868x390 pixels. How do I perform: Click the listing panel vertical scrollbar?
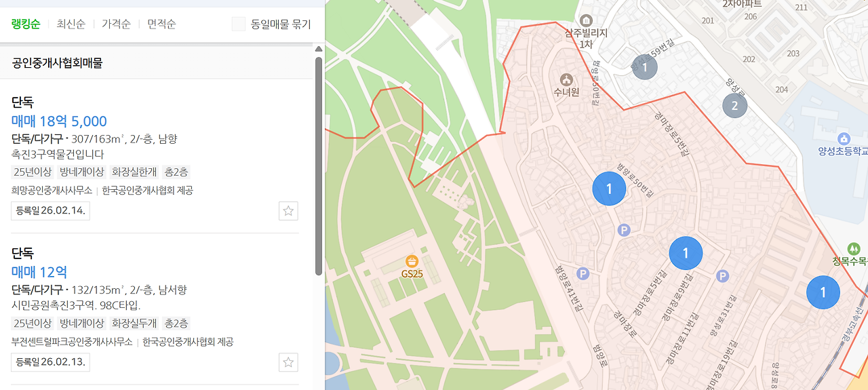pyautogui.click(x=319, y=166)
